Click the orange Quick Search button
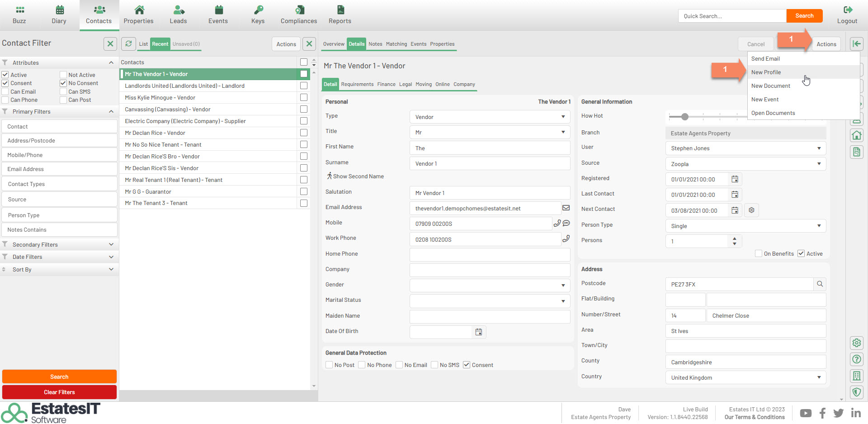The width and height of the screenshot is (868, 424). coord(804,16)
